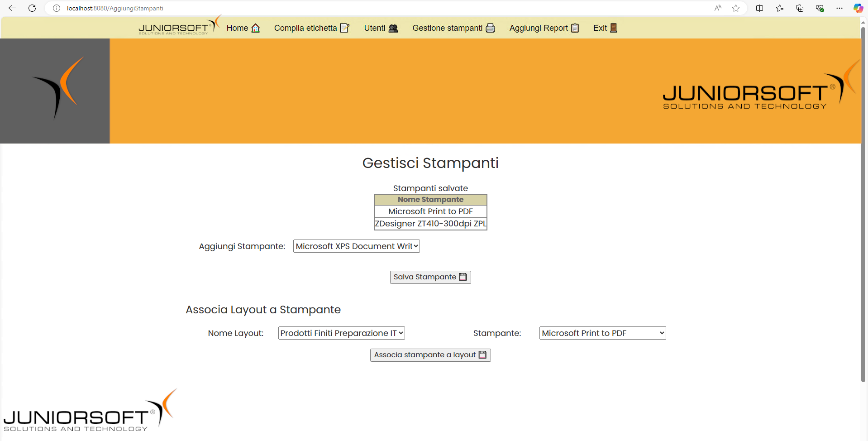Open Compila etichetta menu item
Image resolution: width=868 pixels, height=441 pixels.
tap(312, 28)
